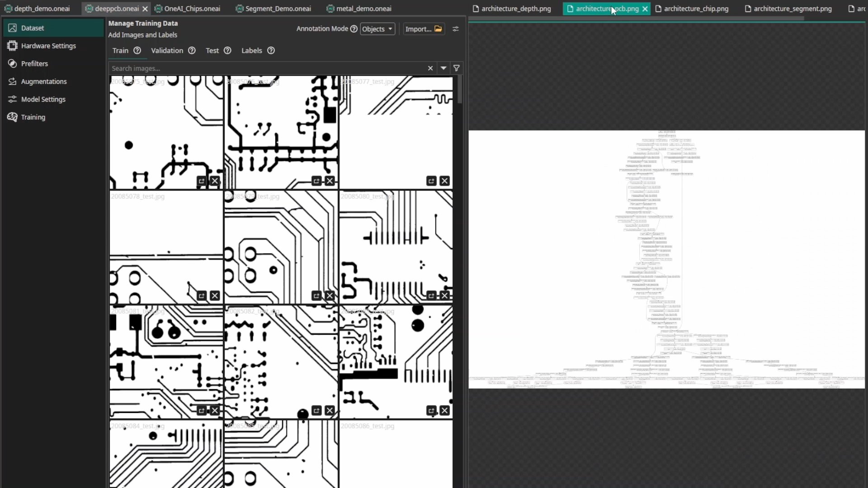Open the Training panel

[x=32, y=117]
